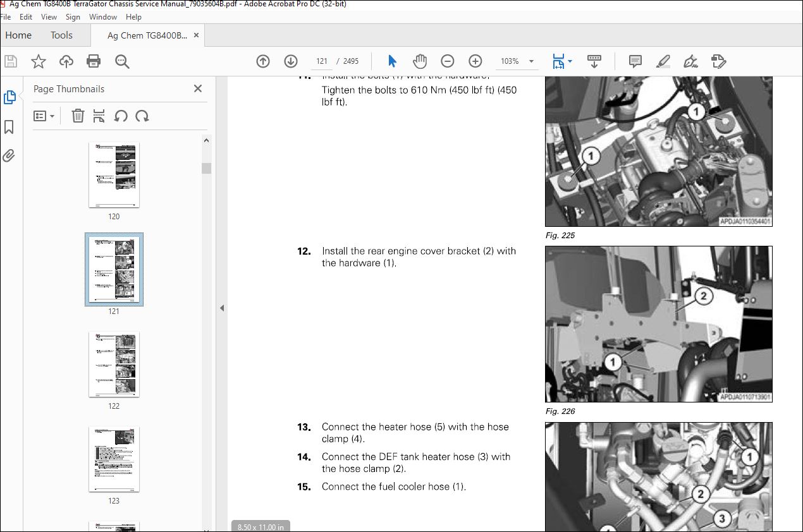Print the document with printer icon
This screenshot has width=803, height=532.
point(94,61)
